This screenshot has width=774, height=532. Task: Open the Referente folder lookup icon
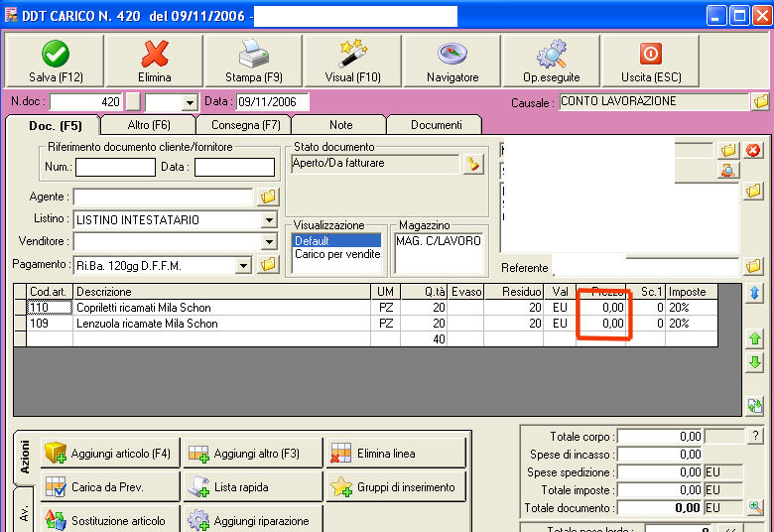753,267
